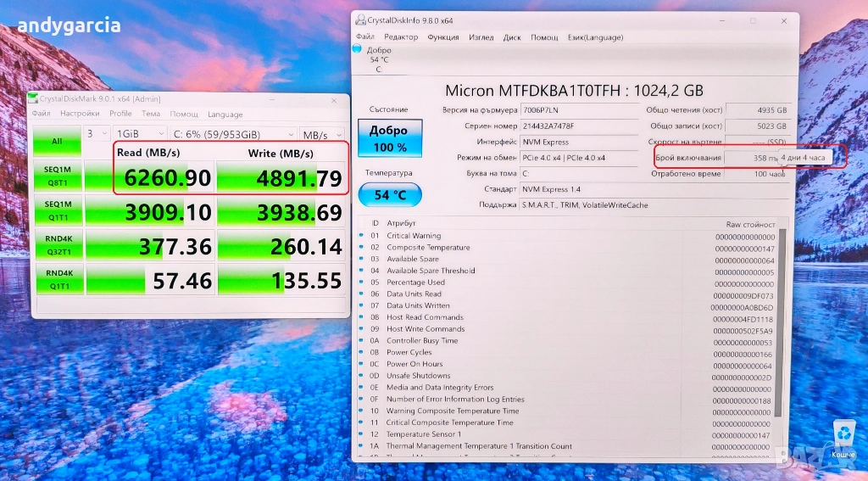Click the CrystalDiskMark title bar app icon

tap(34, 98)
